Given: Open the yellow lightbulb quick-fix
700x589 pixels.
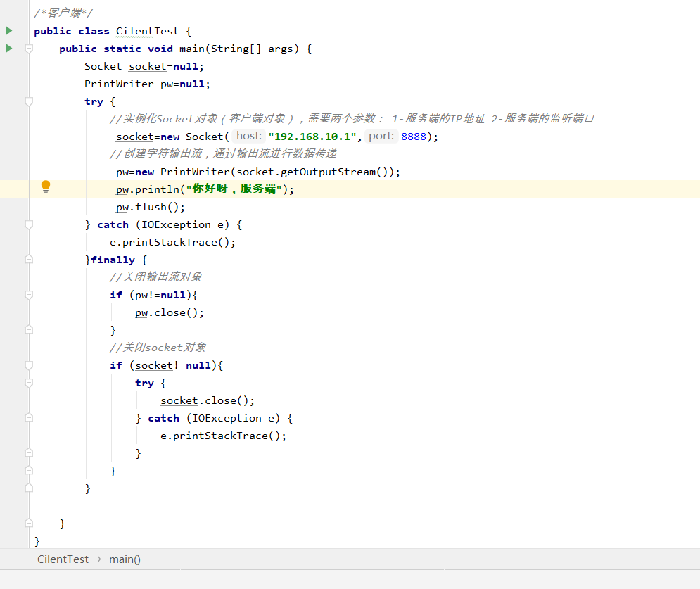Looking at the screenshot, I should 46,186.
